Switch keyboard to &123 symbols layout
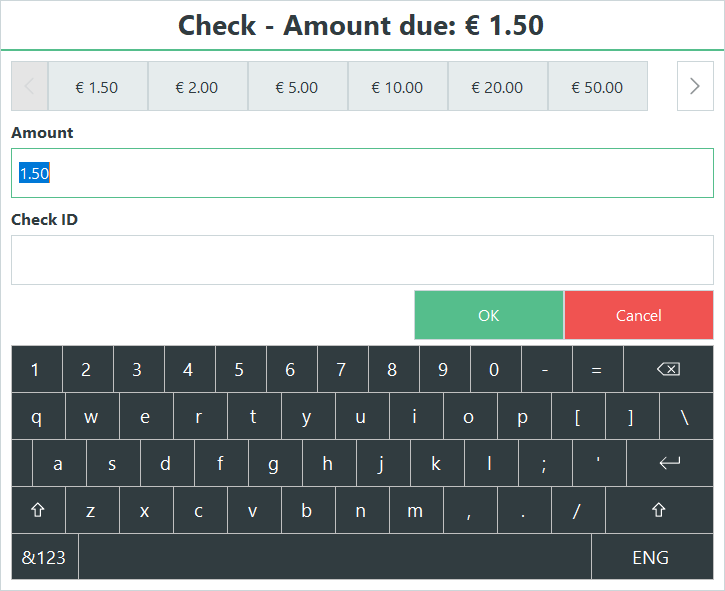This screenshot has width=725, height=591. point(44,557)
